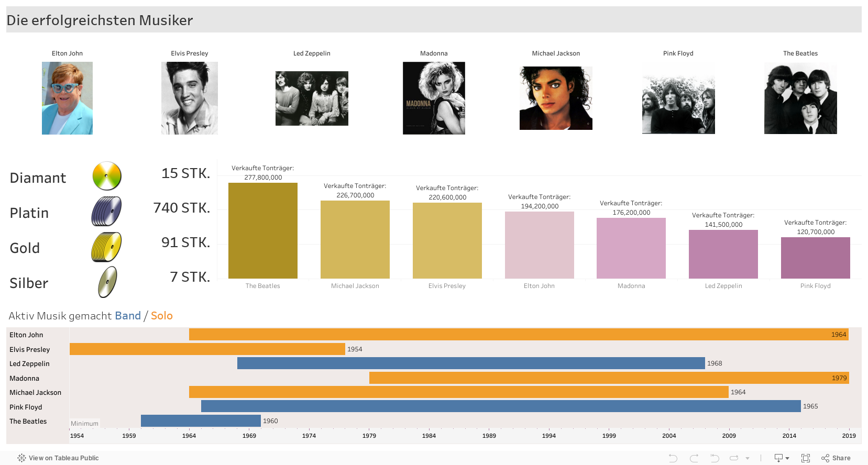Select the Michael Jackson photo
The height and width of the screenshot is (465, 868).
[556, 98]
